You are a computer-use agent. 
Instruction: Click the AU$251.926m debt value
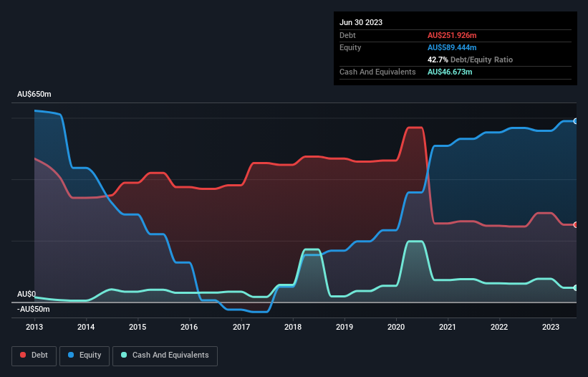tap(452, 35)
